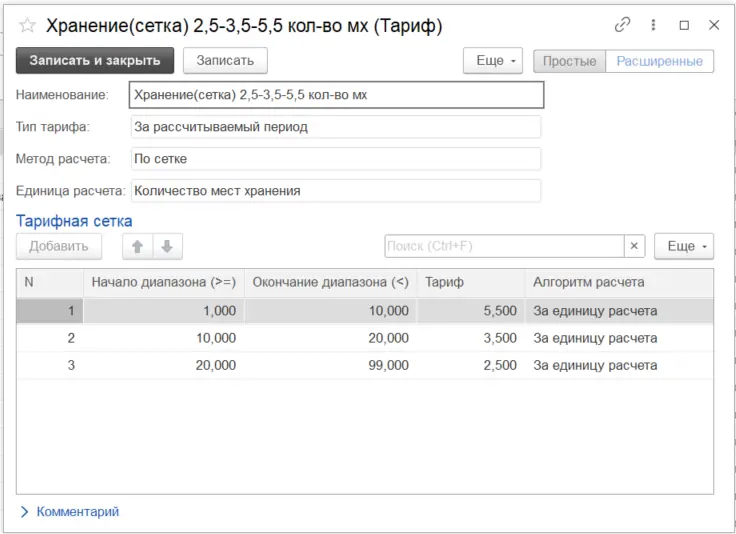Viewport: 736px width, 534px height.
Task: Click the Метод расчета field
Action: [336, 159]
